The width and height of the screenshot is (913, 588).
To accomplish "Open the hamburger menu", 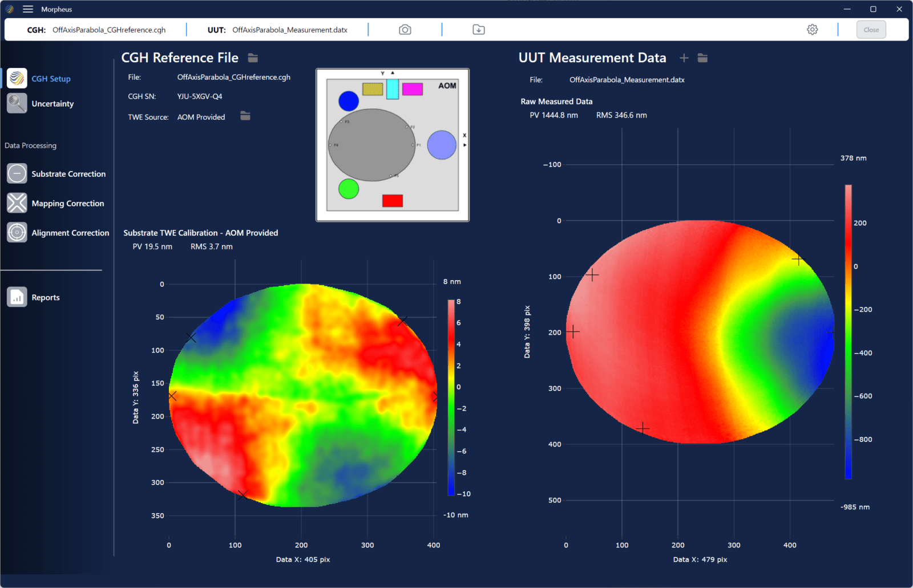I will coord(28,9).
